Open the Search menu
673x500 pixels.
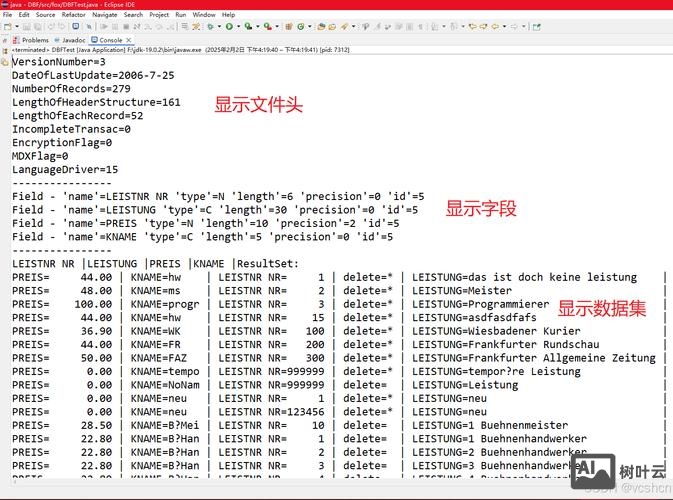pos(133,15)
